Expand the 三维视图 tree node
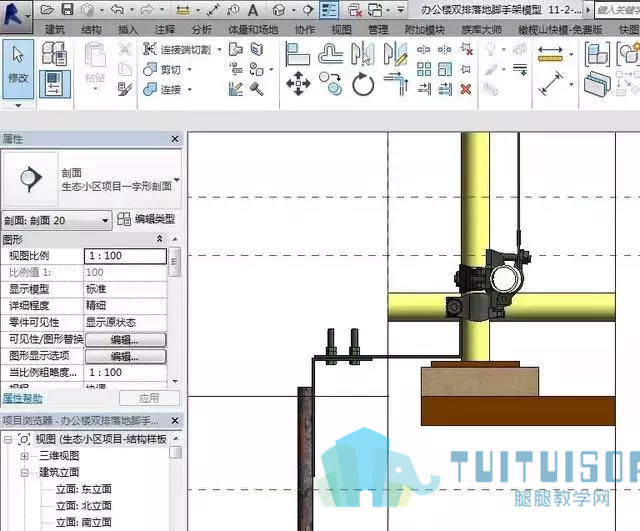The height and width of the screenshot is (531, 640). (x=24, y=456)
